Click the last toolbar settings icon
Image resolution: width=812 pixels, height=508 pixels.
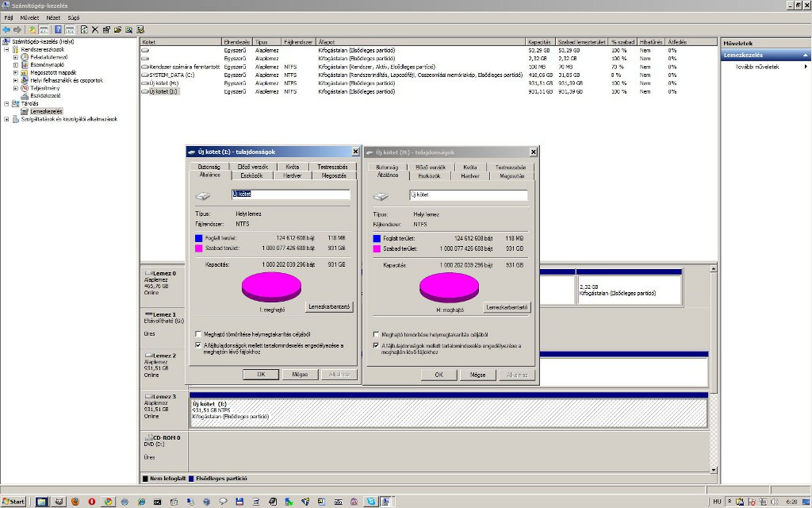coord(140,29)
